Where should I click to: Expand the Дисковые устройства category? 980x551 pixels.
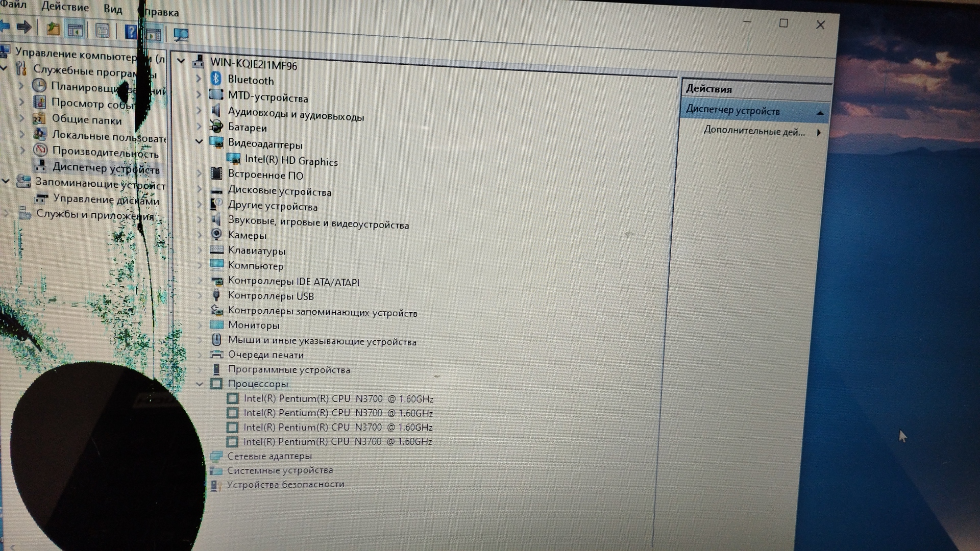[199, 189]
